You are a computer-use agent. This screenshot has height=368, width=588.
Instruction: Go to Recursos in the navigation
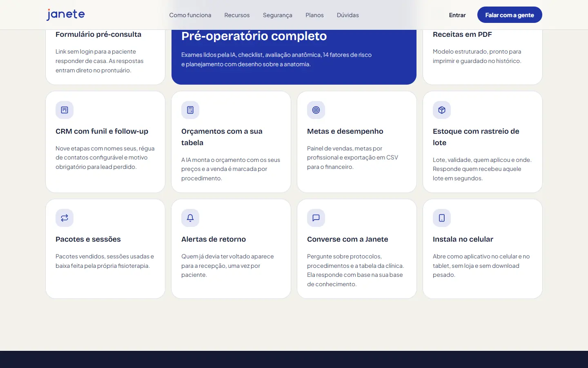tap(237, 15)
